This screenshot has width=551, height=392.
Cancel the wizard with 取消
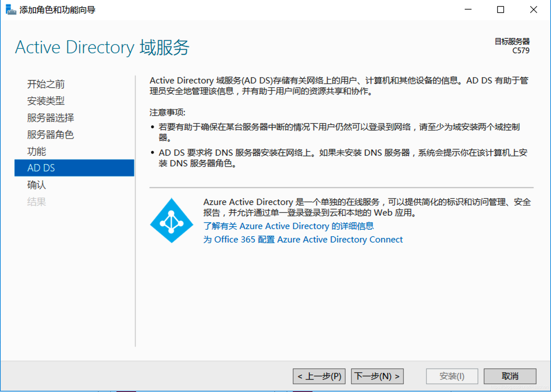[x=510, y=376]
